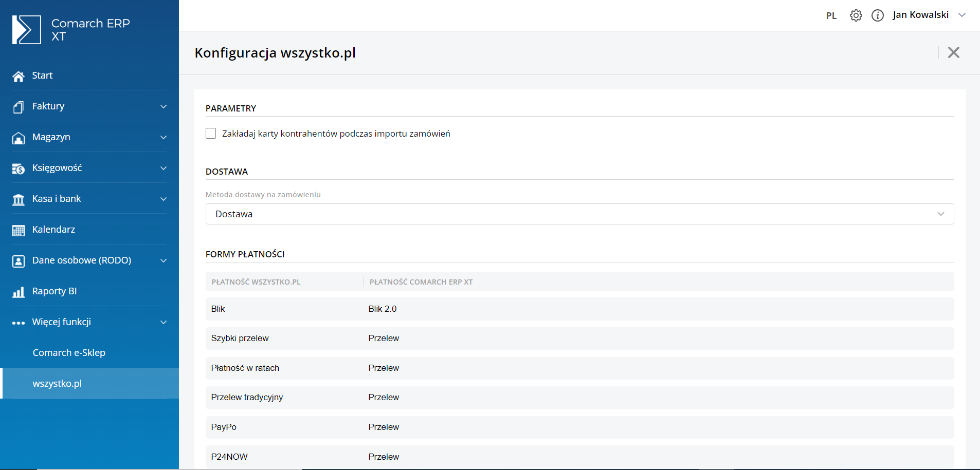This screenshot has width=980, height=470.
Task: Click the Jan Kowalski user name
Action: coord(920,15)
